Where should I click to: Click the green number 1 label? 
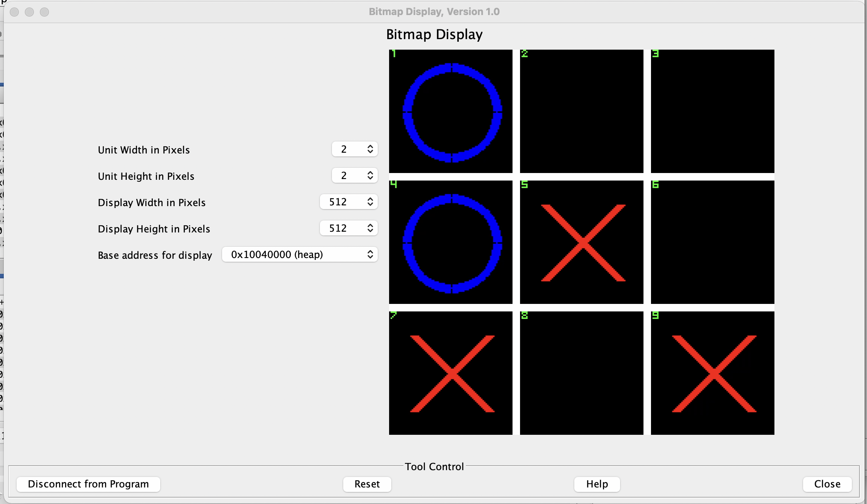click(x=394, y=53)
